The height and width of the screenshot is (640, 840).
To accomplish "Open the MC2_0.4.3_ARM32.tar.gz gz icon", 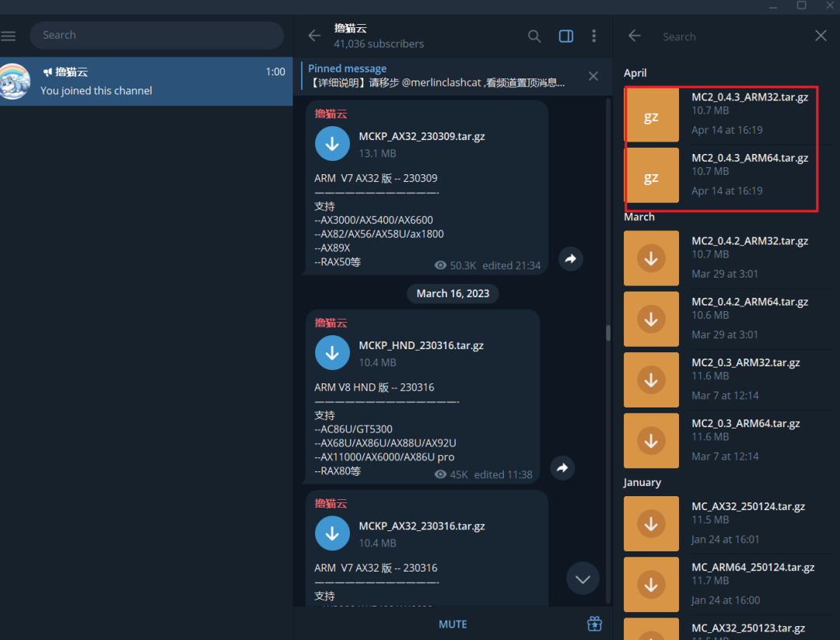I will [x=651, y=115].
